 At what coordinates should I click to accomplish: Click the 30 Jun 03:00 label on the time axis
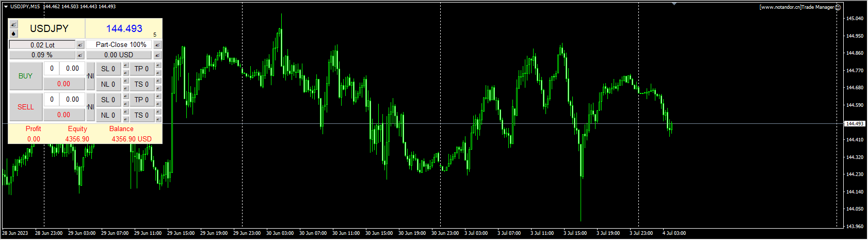(280, 233)
